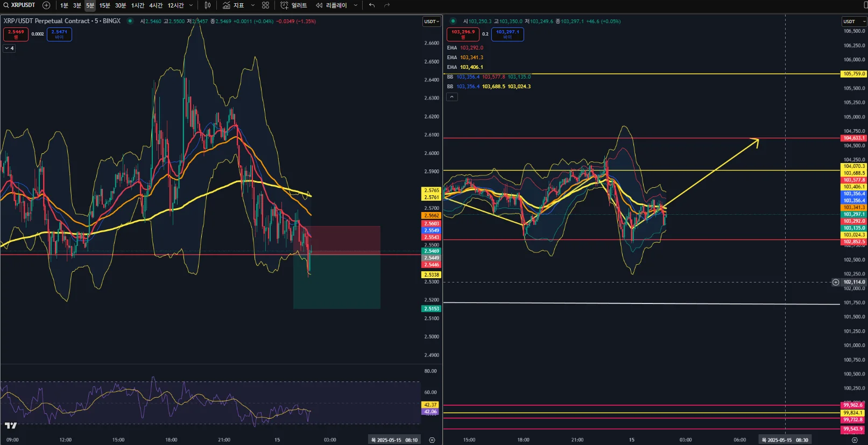The width and height of the screenshot is (868, 445).
Task: Click the redo arrow in toolbar
Action: [387, 5]
